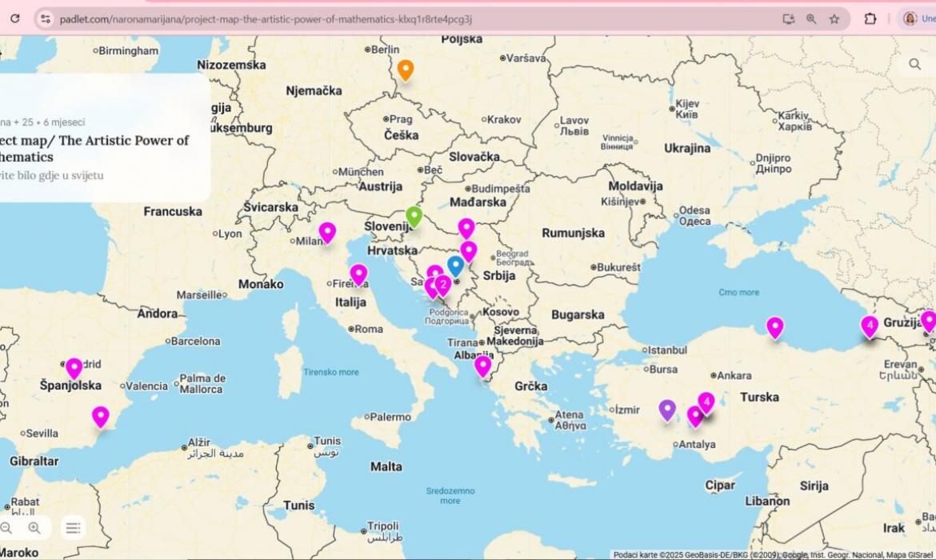Image resolution: width=936 pixels, height=560 pixels.
Task: Click the purple pin near Izmir
Action: point(667,410)
